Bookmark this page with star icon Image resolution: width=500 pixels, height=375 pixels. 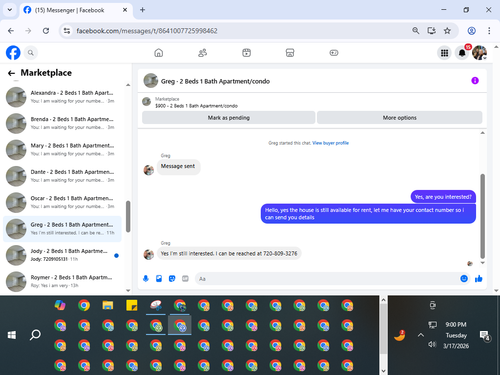coord(447,31)
